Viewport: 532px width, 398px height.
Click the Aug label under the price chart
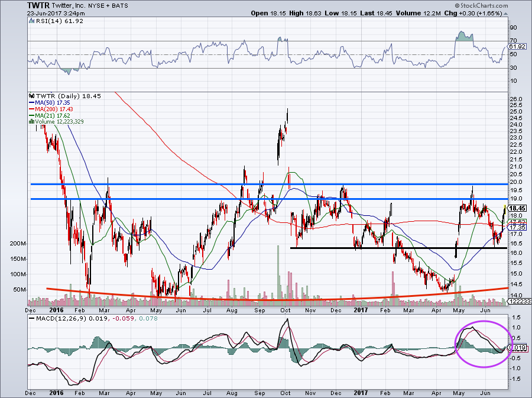click(x=232, y=310)
